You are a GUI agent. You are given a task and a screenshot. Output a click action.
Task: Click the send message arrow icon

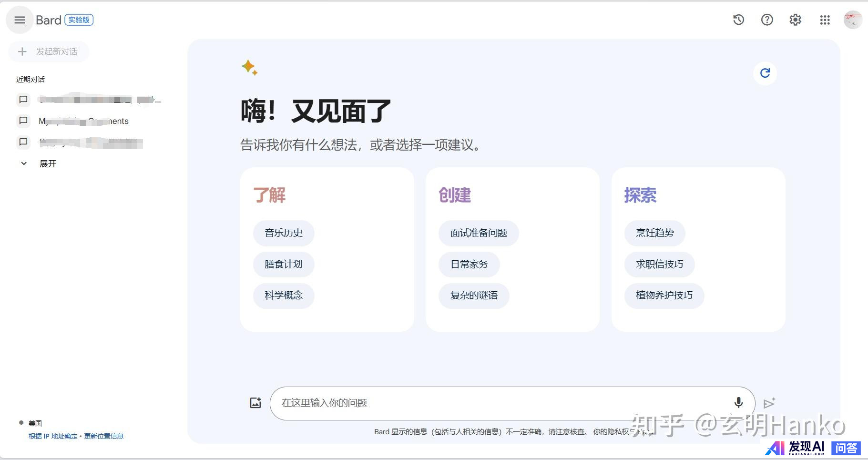pyautogui.click(x=769, y=403)
